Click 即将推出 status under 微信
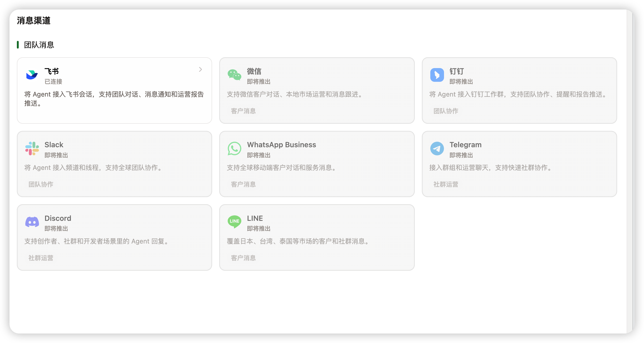This screenshot has height=343, width=644. point(259,82)
